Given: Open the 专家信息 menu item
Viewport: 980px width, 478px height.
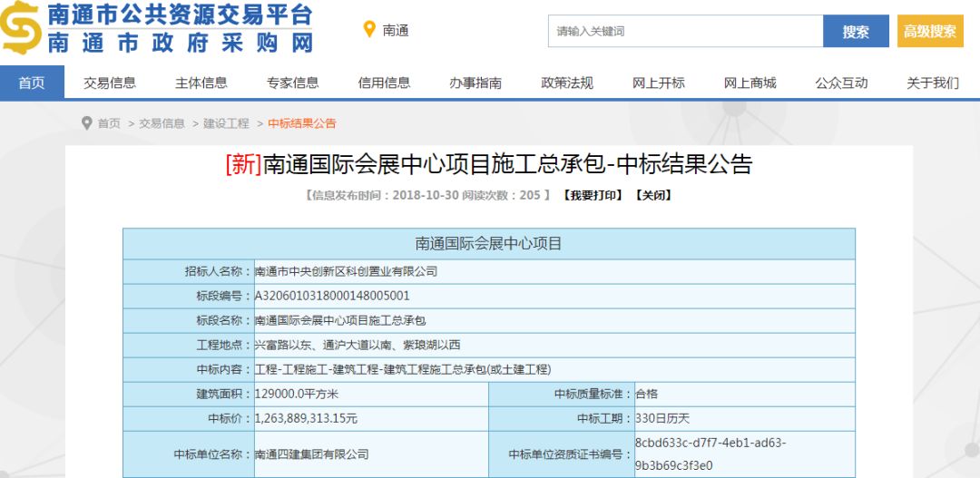Looking at the screenshot, I should [292, 83].
